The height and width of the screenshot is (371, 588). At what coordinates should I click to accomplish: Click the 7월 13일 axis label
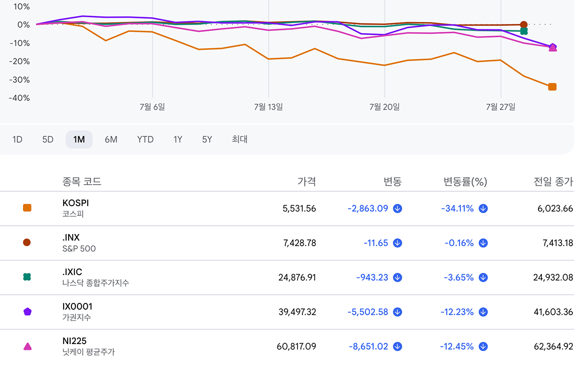269,107
